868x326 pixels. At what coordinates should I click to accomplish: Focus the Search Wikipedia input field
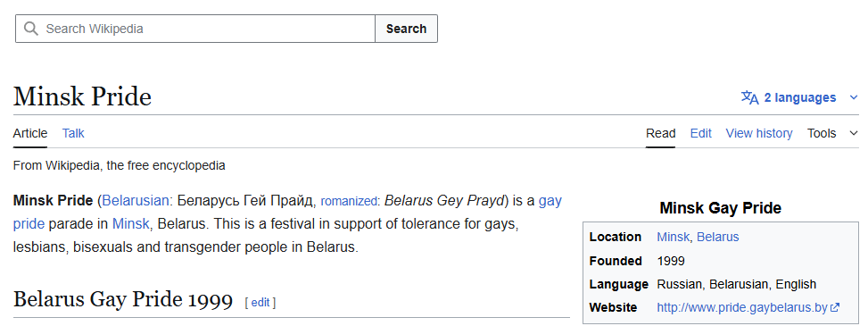click(x=194, y=29)
